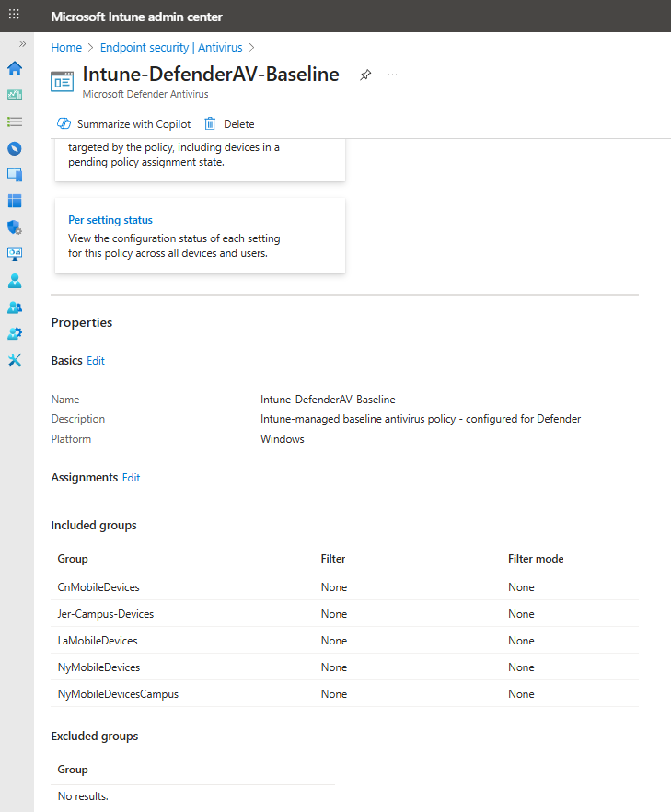Click the Windows platform value
Viewport: 671px width, 812px height.
(x=283, y=439)
